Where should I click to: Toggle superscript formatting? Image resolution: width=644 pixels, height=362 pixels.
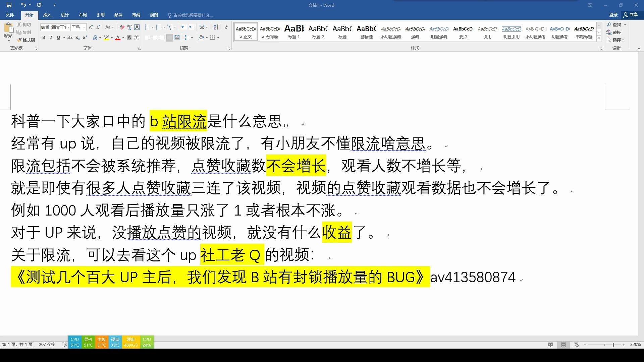(x=85, y=38)
